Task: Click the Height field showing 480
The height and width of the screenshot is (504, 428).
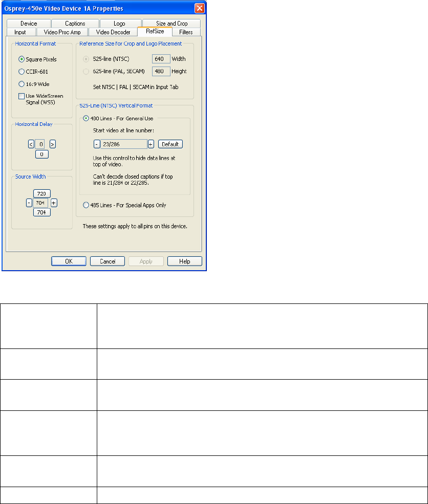Action: (x=161, y=71)
